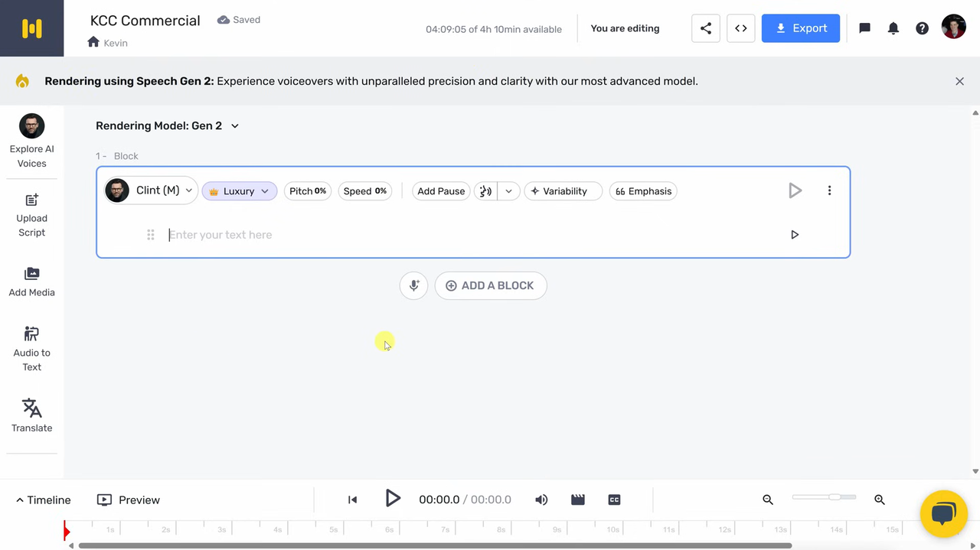Click the Enter your text here field
The image size is (980, 550).
[x=475, y=235]
